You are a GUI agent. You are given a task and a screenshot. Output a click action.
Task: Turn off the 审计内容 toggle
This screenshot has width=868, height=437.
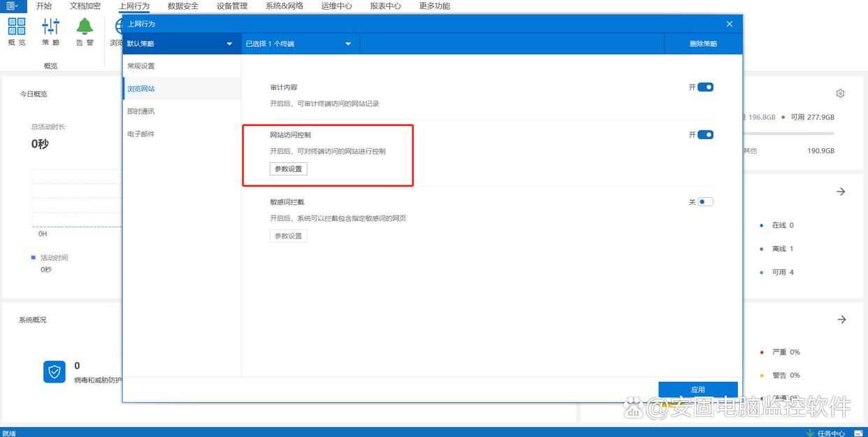(705, 87)
